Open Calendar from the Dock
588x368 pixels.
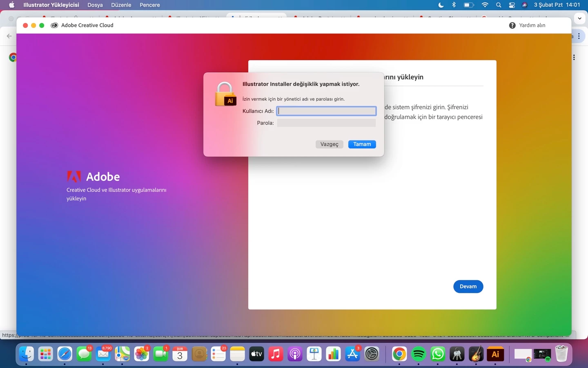tap(180, 354)
